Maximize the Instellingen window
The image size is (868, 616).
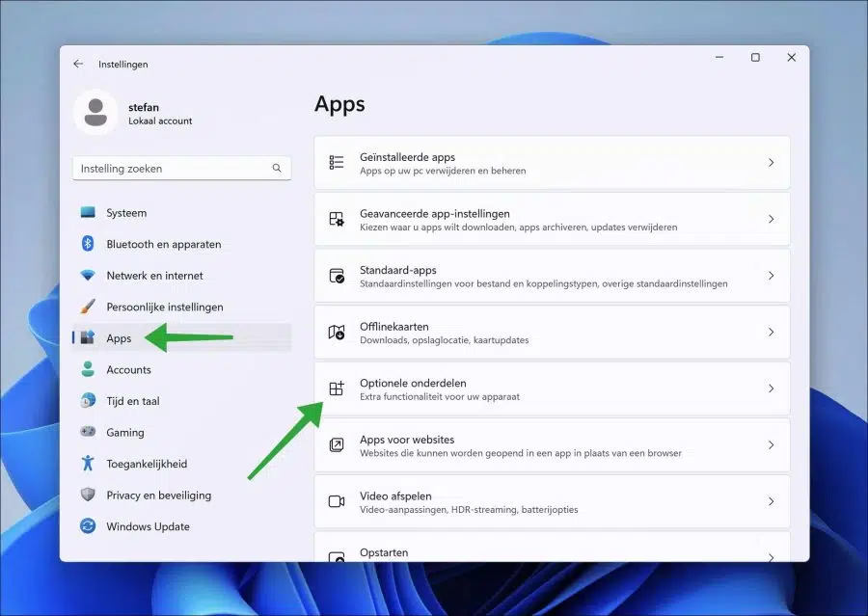(755, 58)
